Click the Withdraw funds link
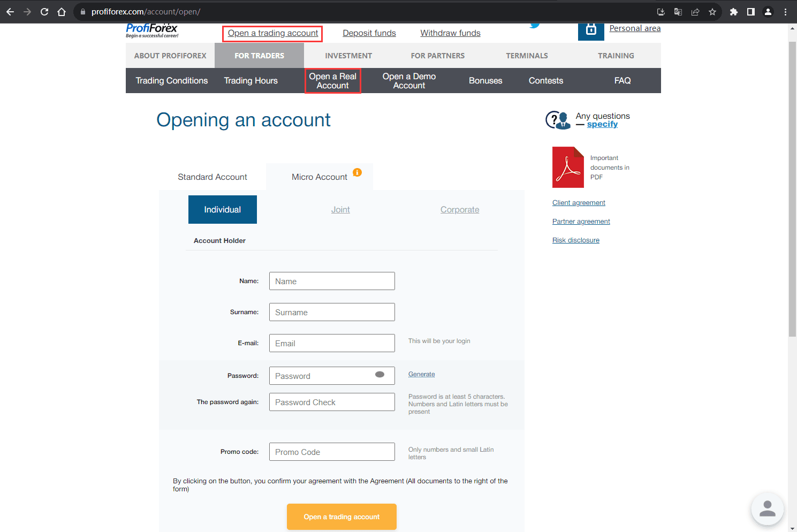The image size is (797, 532). coord(451,33)
